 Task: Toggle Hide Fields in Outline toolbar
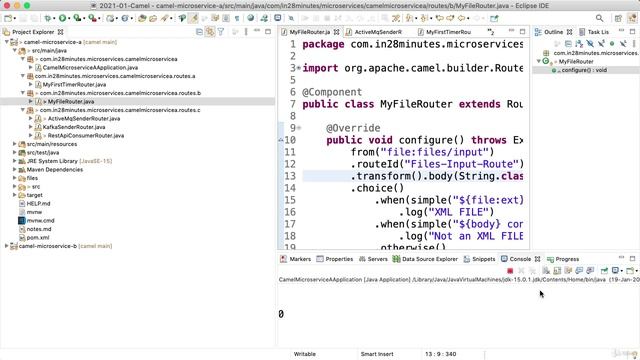[x=590, y=43]
